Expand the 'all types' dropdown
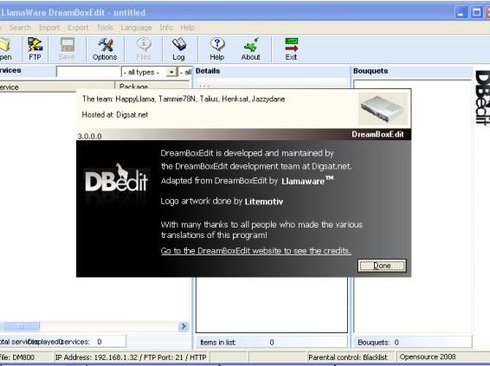490x366 pixels. coord(172,72)
